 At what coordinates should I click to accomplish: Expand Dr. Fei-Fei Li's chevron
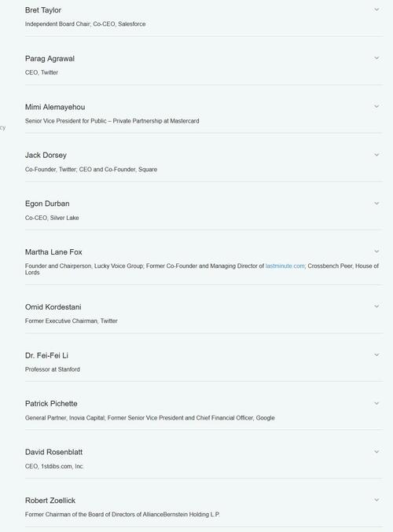376,355
